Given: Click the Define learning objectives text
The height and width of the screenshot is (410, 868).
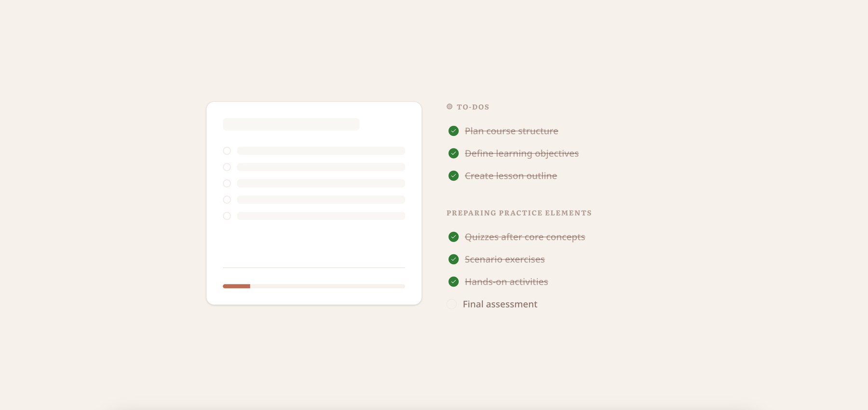Looking at the screenshot, I should (522, 153).
